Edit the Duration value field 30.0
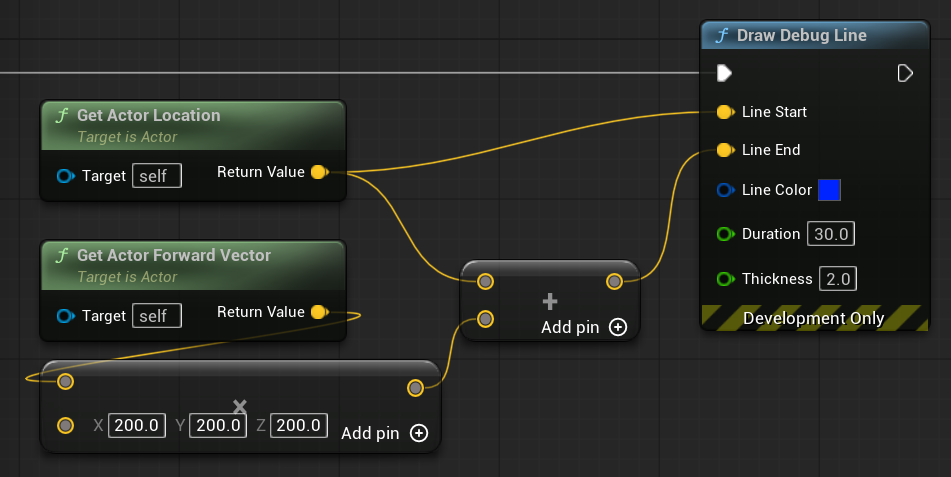The width and height of the screenshot is (951, 477). [831, 234]
